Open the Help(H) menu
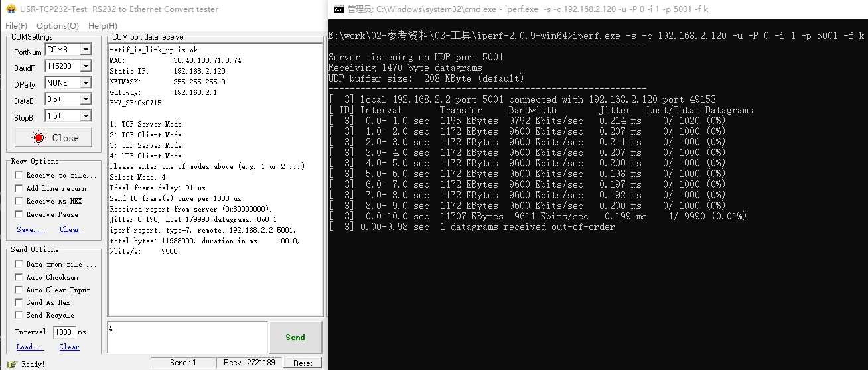Viewport: 868px width, 370px height. (103, 25)
